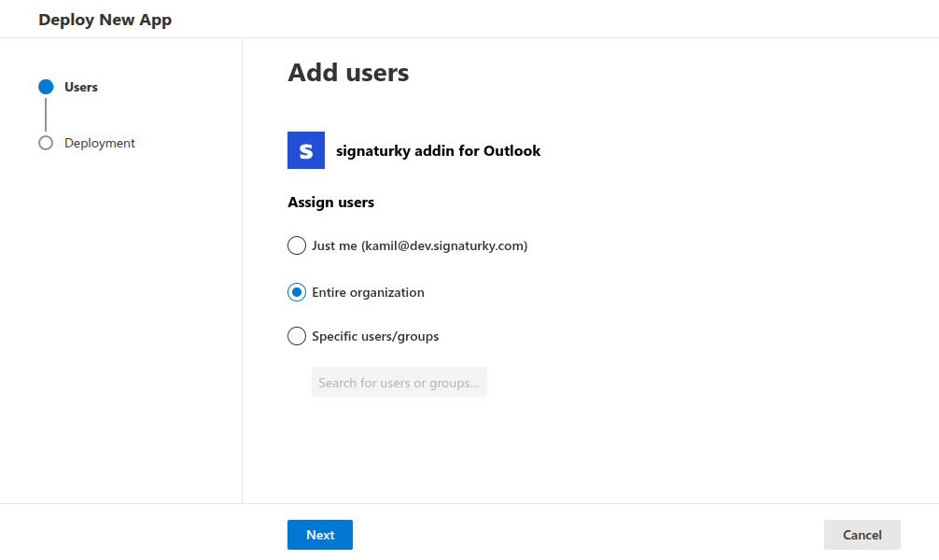Cancel the app deployment
Screen dimensions: 939x560
pos(862,535)
